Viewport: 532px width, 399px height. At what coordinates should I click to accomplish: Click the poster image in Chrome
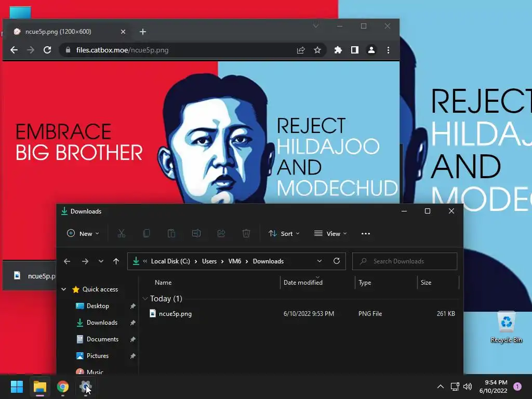point(201,132)
